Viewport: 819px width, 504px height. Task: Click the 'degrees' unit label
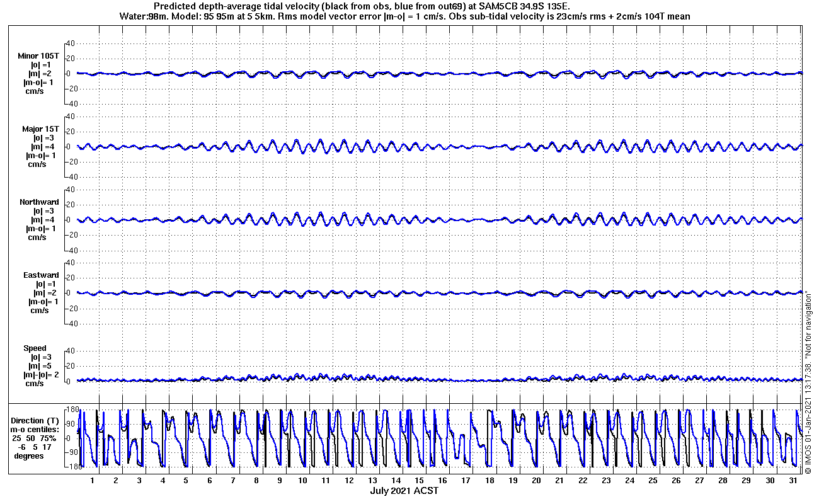pyautogui.click(x=29, y=456)
